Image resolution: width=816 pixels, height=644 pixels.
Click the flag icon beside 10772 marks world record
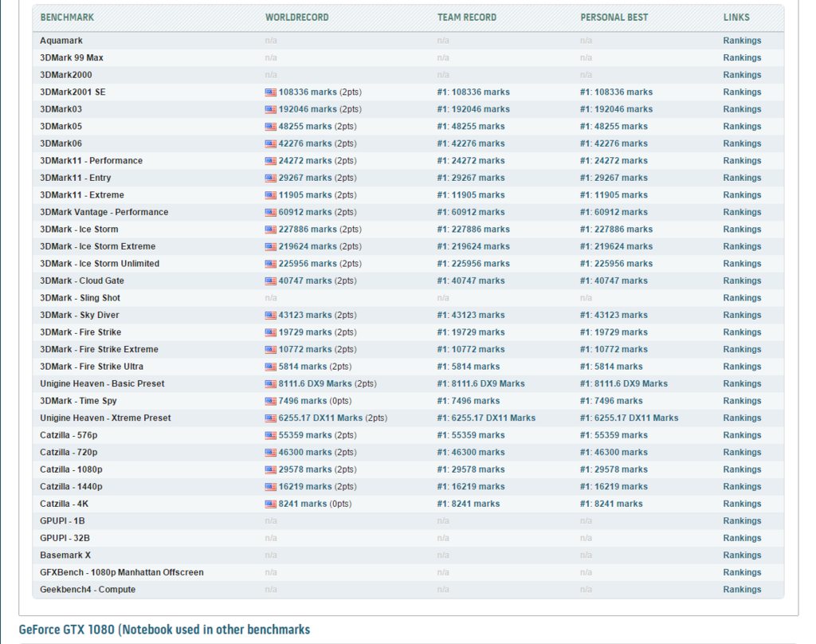271,350
